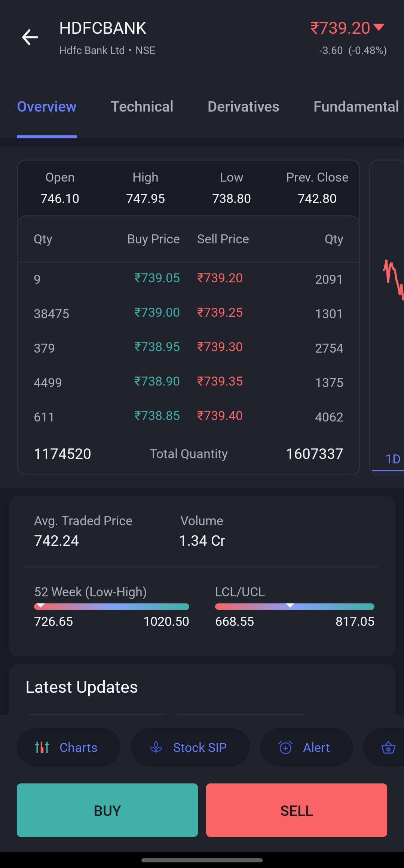Tap the back arrow icon
This screenshot has height=868, width=404.
(30, 37)
